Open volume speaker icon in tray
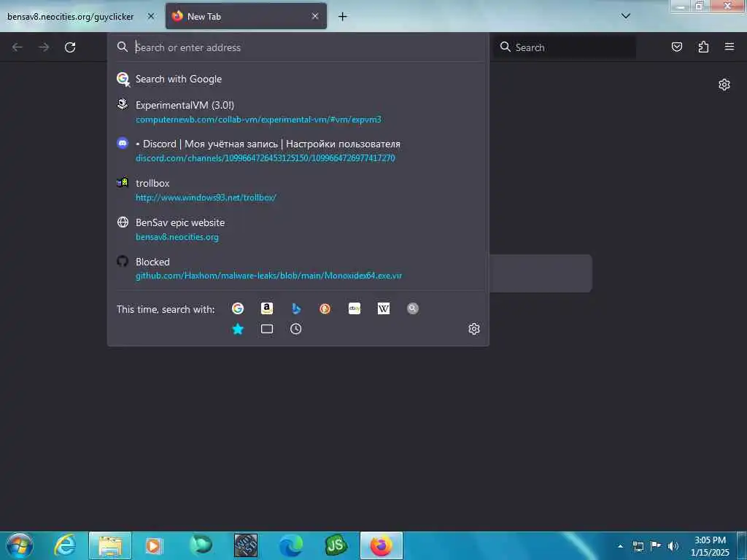 pos(673,546)
